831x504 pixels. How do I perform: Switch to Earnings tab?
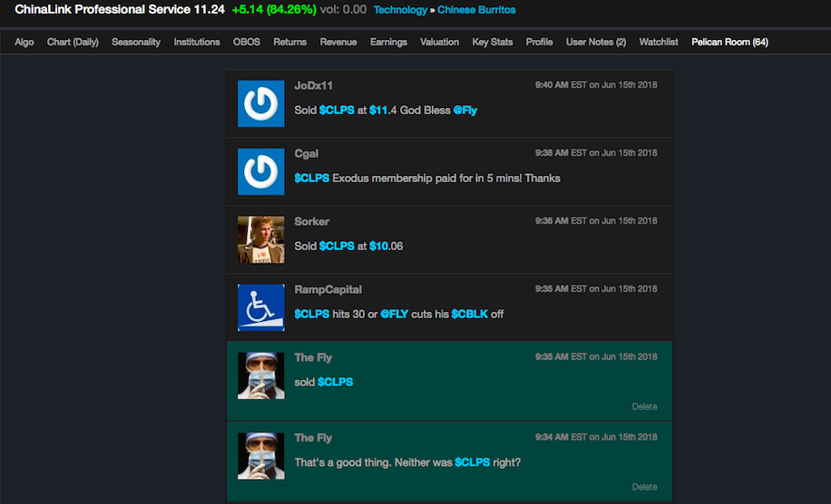click(x=388, y=42)
